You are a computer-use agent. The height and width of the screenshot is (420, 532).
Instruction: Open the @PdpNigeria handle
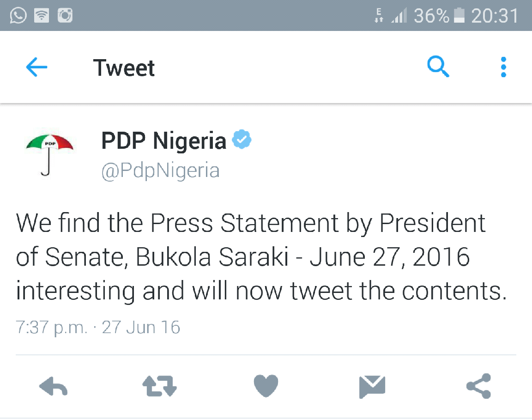point(161,170)
